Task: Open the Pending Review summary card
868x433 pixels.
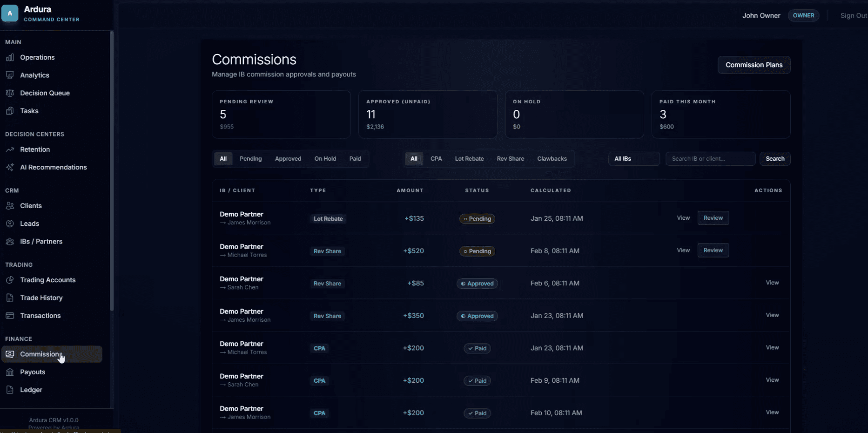Action: pos(281,115)
